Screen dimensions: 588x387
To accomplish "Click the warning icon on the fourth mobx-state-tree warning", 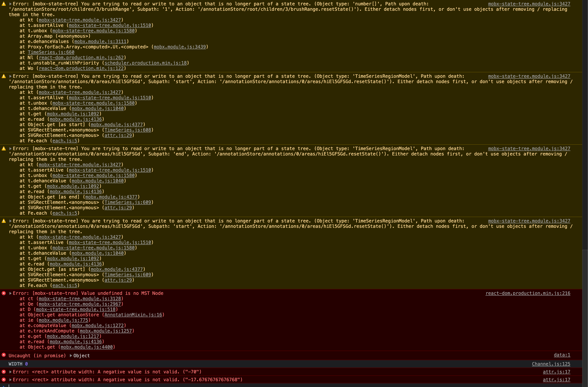I will coord(4,221).
